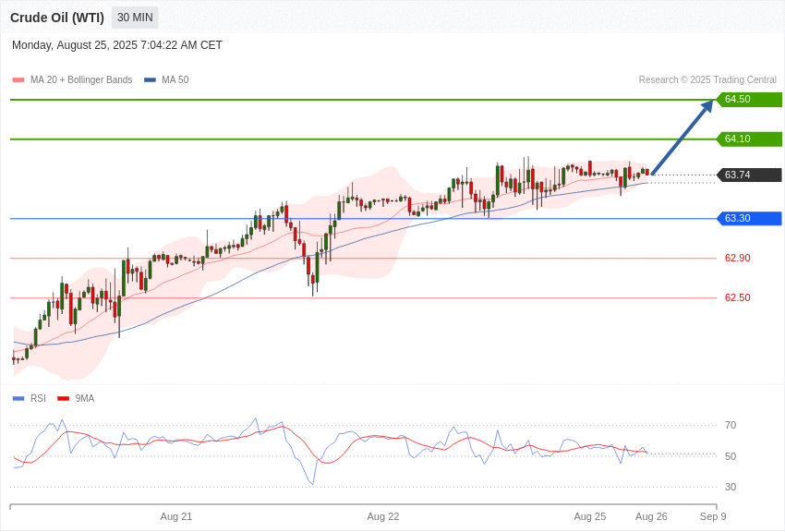This screenshot has height=532, width=785.
Task: Click the 64.50 resistance price label
Action: click(x=749, y=99)
